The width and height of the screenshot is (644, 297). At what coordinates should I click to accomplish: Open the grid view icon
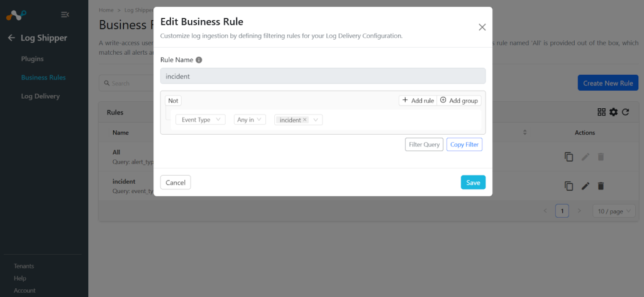tap(601, 112)
